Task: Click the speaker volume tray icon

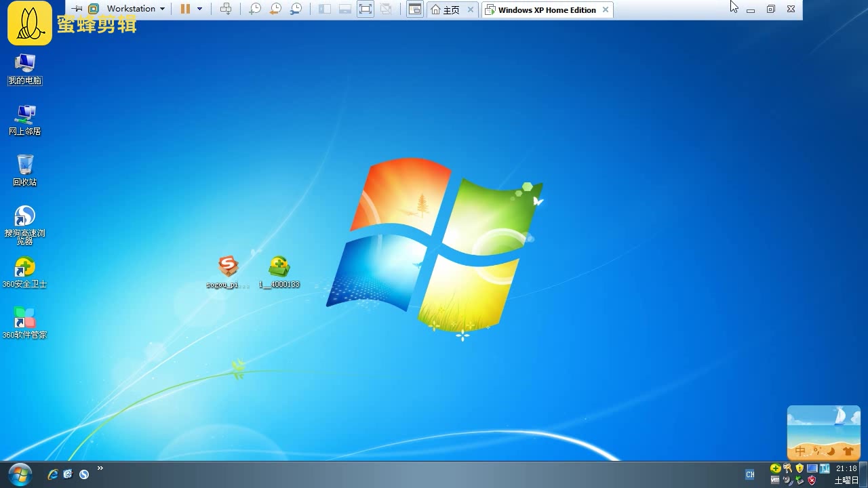Action: (787, 480)
